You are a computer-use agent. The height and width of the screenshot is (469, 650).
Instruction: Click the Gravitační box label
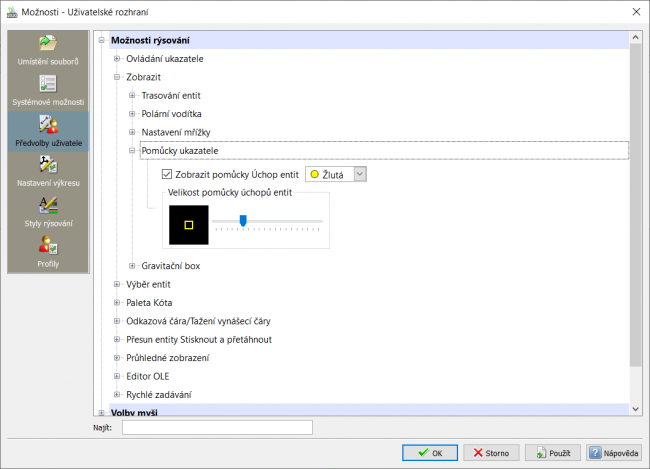170,266
